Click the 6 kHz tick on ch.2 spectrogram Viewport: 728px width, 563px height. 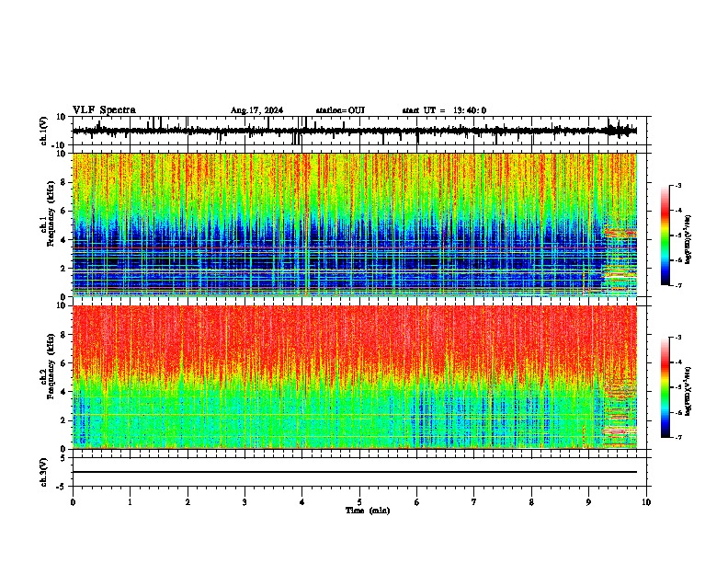pyautogui.click(x=63, y=363)
